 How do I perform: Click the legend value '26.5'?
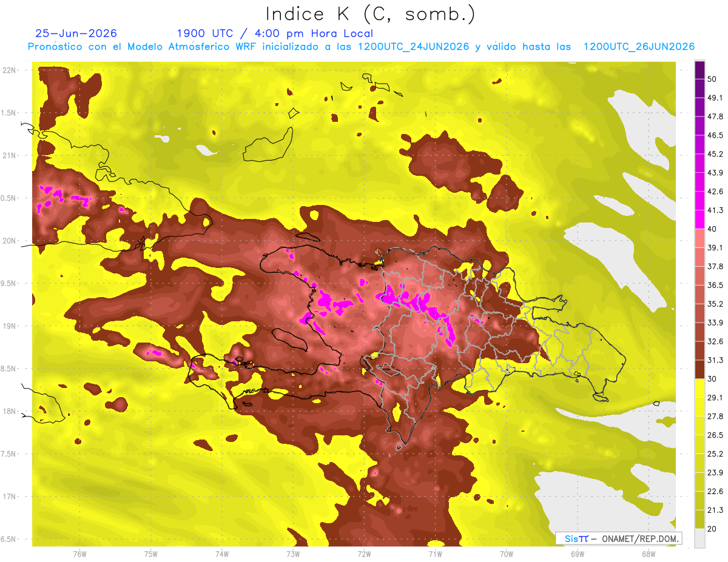715,435
